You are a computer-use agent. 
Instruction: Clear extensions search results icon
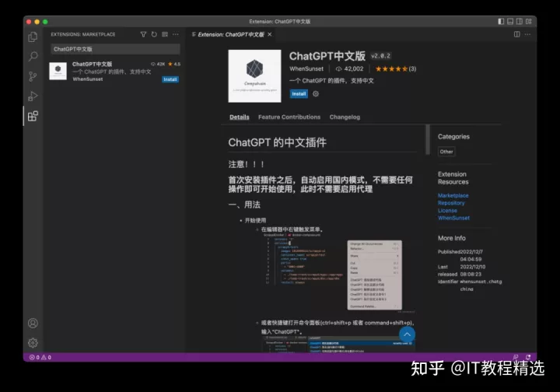[165, 34]
